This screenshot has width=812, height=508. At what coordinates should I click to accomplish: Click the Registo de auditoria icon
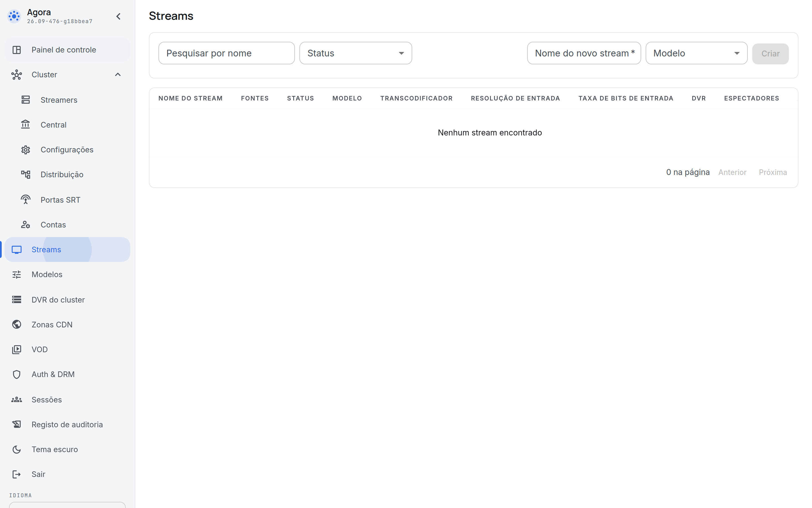pos(17,424)
